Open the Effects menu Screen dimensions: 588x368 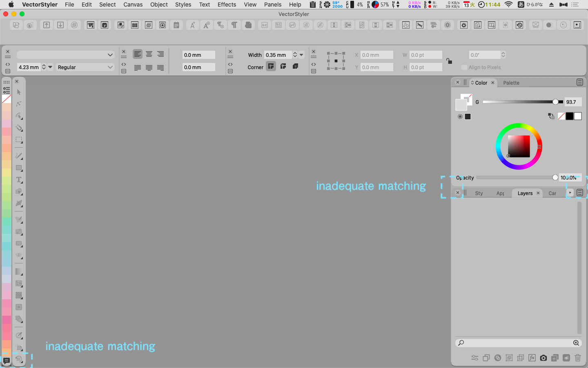coord(227,4)
